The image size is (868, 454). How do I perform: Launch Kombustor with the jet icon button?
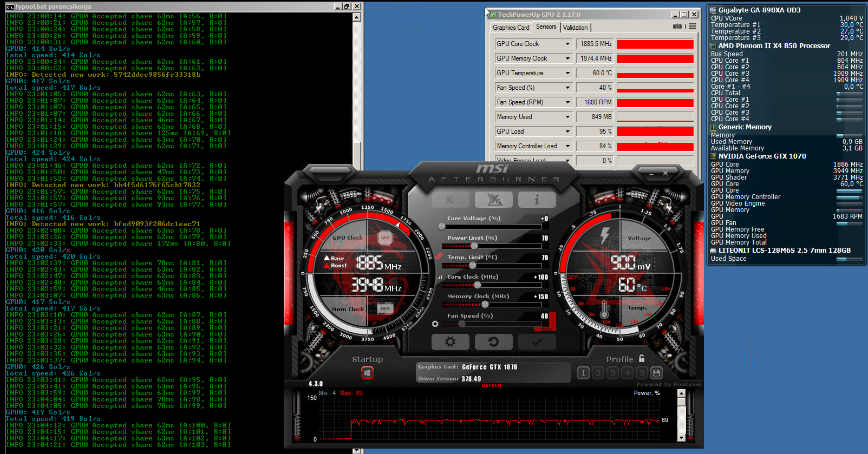pos(494,200)
